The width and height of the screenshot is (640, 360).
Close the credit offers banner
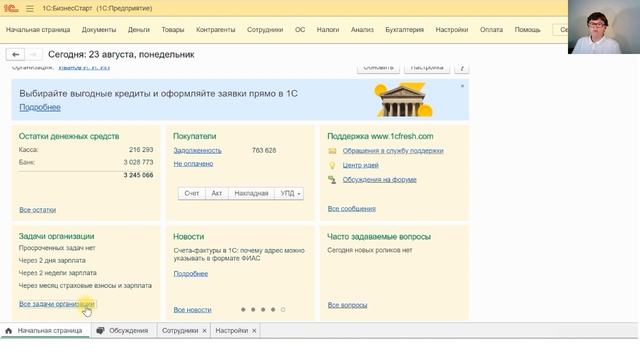point(462,86)
